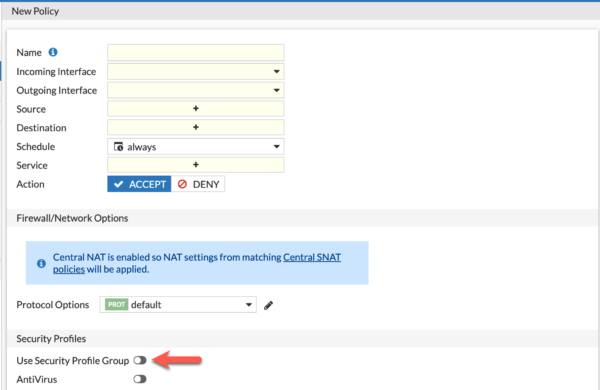Viewport: 600px width, 390px height.
Task: Open the Outgoing Interface dropdown
Action: 196,90
